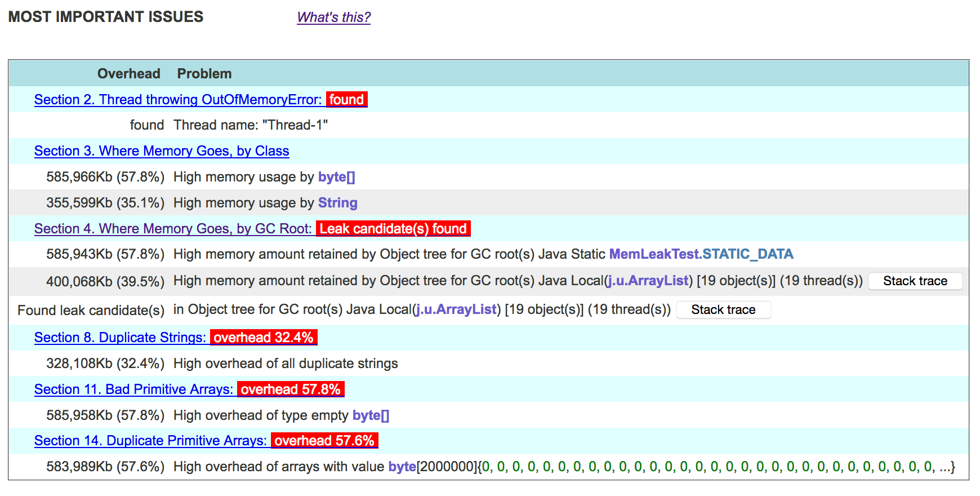
Task: Open Section 11 Bad Primitive Arrays link
Action: point(133,389)
